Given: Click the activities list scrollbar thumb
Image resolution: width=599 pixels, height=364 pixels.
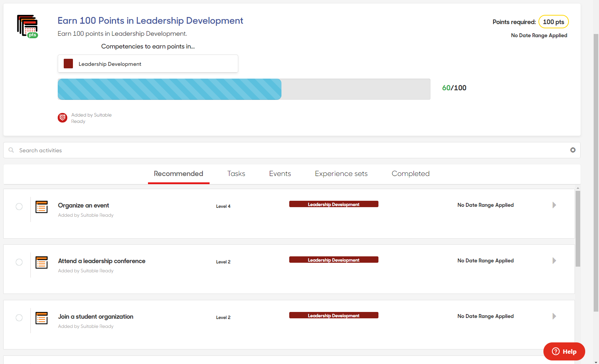Looking at the screenshot, I should [578, 229].
